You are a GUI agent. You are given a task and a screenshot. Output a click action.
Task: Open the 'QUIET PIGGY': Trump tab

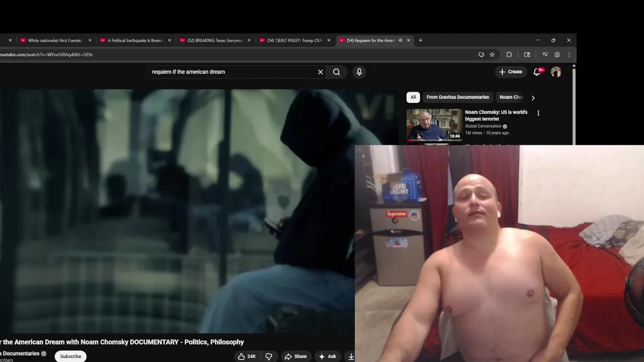click(294, 40)
